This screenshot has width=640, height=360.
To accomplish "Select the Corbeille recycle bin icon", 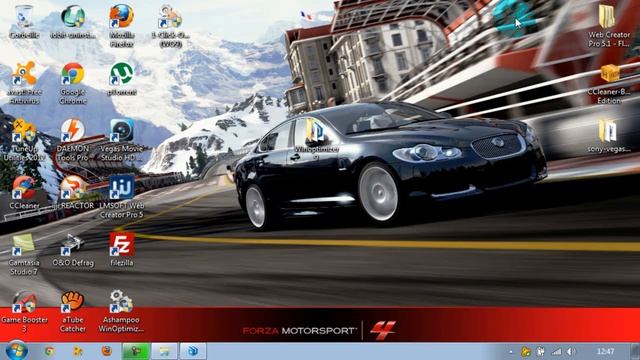I will 24,21.
